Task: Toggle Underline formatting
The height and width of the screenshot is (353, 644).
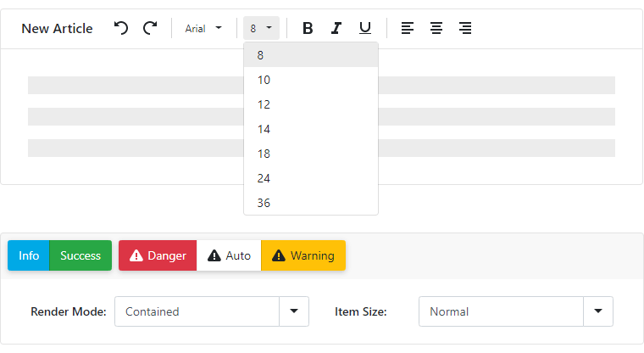Action: coord(365,28)
